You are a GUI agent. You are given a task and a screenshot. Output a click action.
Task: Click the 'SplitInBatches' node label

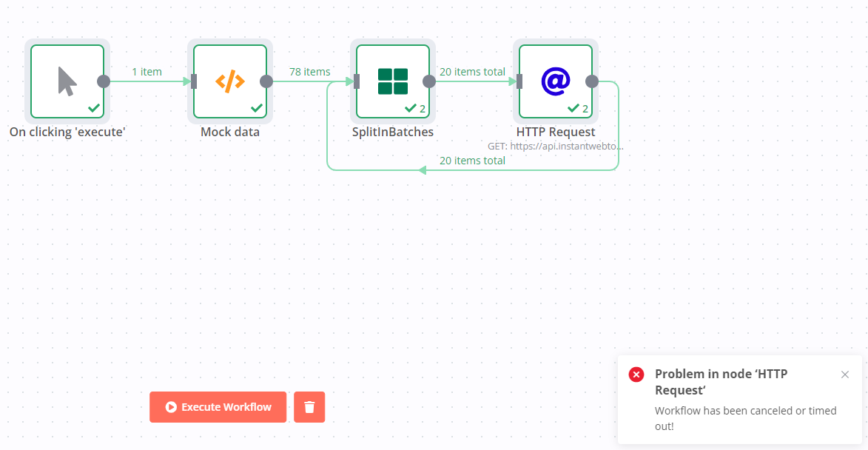[392, 132]
